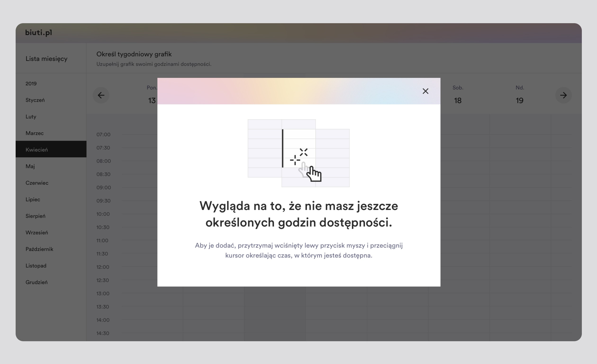Open Marzec from the sidebar
Viewport: 597px width, 364px height.
point(35,133)
